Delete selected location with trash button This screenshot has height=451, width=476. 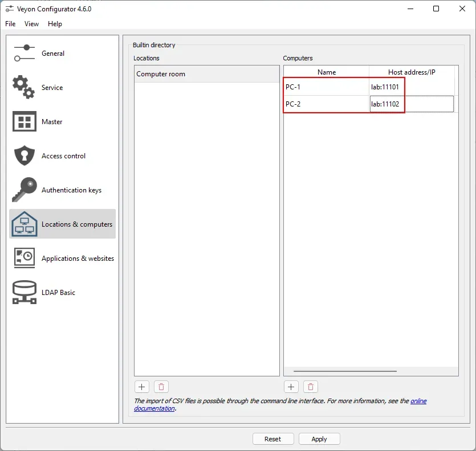coord(161,387)
